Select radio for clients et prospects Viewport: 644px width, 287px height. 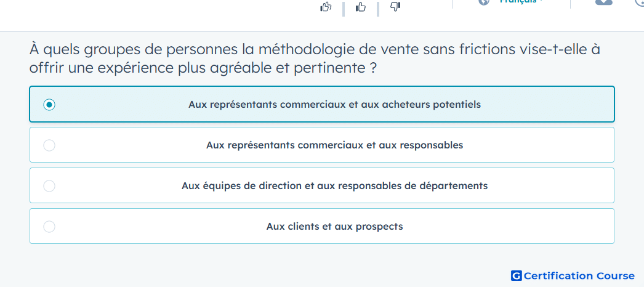click(x=49, y=227)
